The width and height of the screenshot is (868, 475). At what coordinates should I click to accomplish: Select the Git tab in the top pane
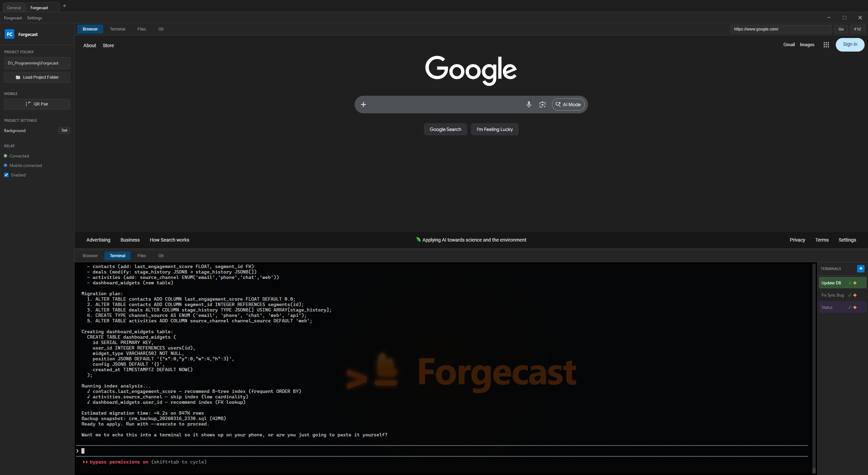point(161,29)
